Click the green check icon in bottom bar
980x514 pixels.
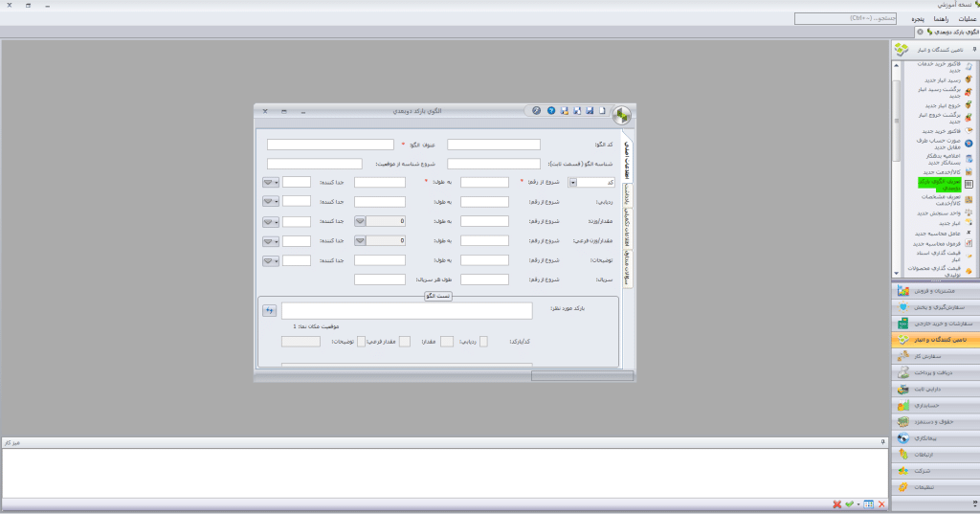pos(850,504)
